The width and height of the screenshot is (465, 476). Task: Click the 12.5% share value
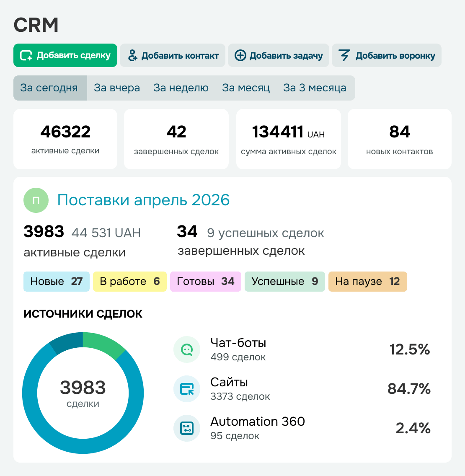[x=410, y=349]
